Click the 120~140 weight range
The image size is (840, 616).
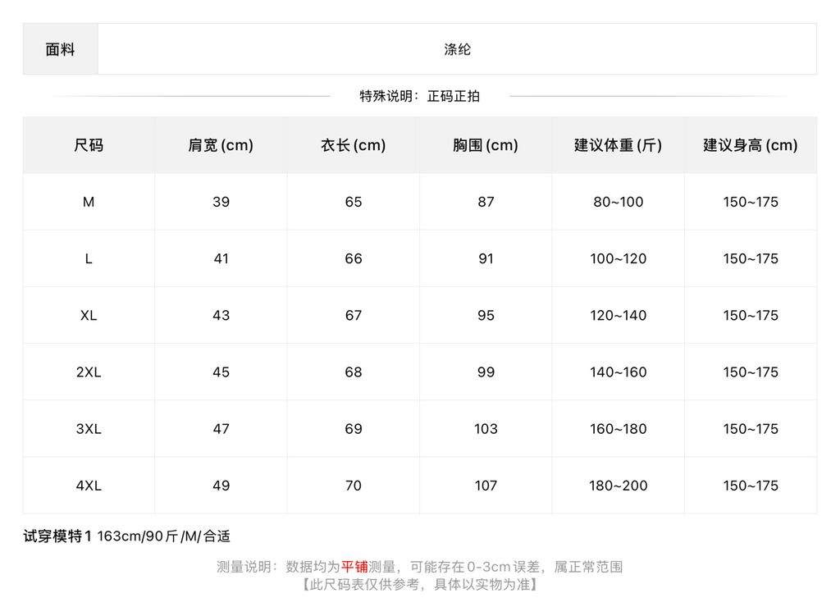coord(619,316)
